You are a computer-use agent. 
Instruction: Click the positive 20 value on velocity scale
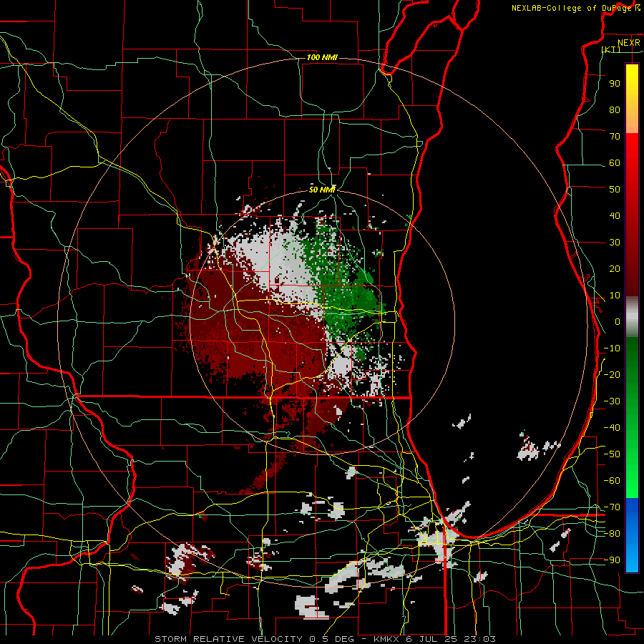click(x=615, y=269)
